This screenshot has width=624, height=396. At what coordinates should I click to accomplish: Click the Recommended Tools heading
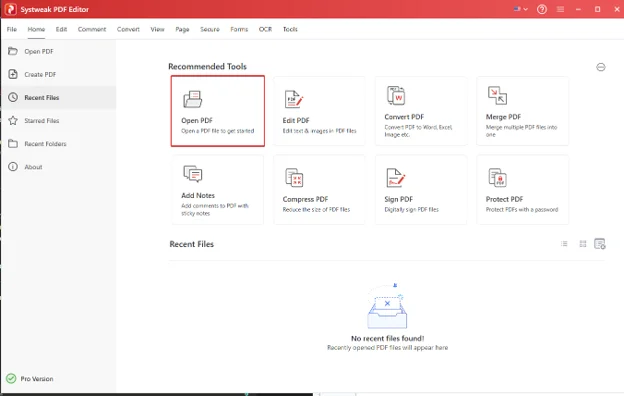tap(207, 66)
